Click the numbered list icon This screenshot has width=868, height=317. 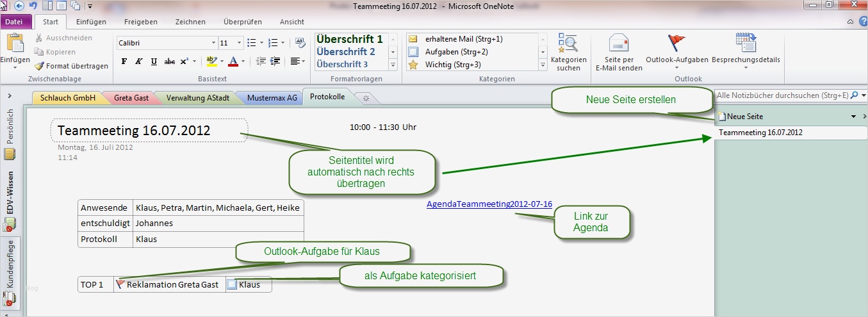click(274, 43)
